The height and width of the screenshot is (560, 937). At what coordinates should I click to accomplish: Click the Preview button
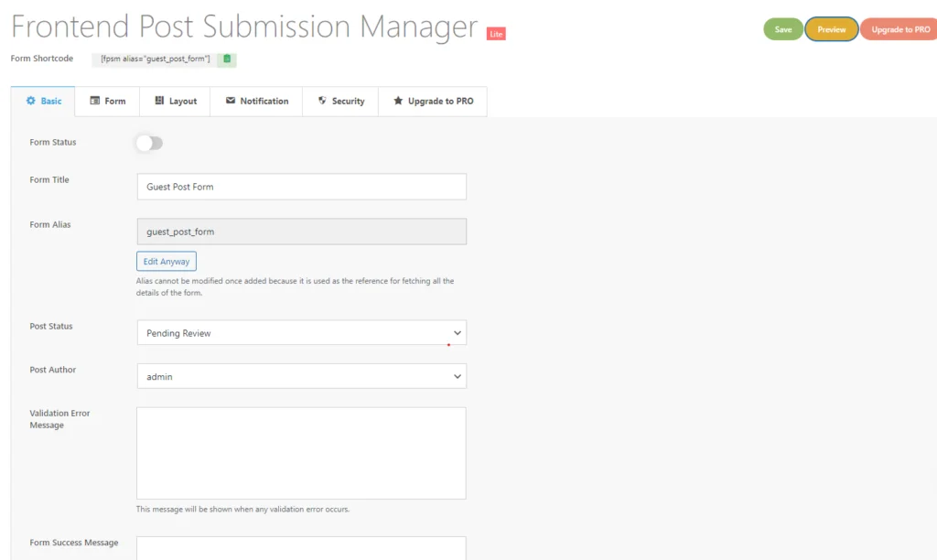(x=832, y=29)
